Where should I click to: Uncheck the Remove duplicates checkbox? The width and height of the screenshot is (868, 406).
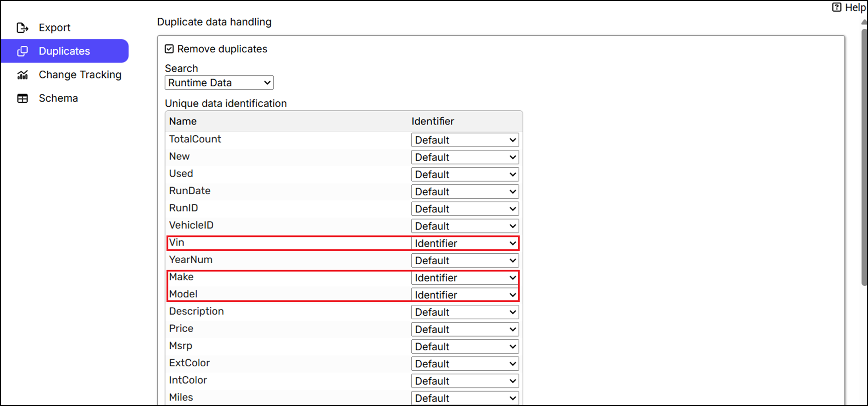(x=169, y=49)
